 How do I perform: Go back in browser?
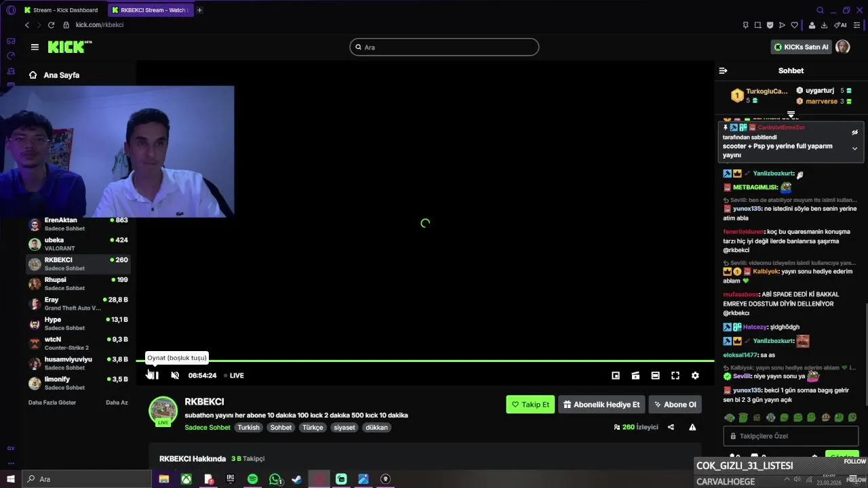[27, 25]
